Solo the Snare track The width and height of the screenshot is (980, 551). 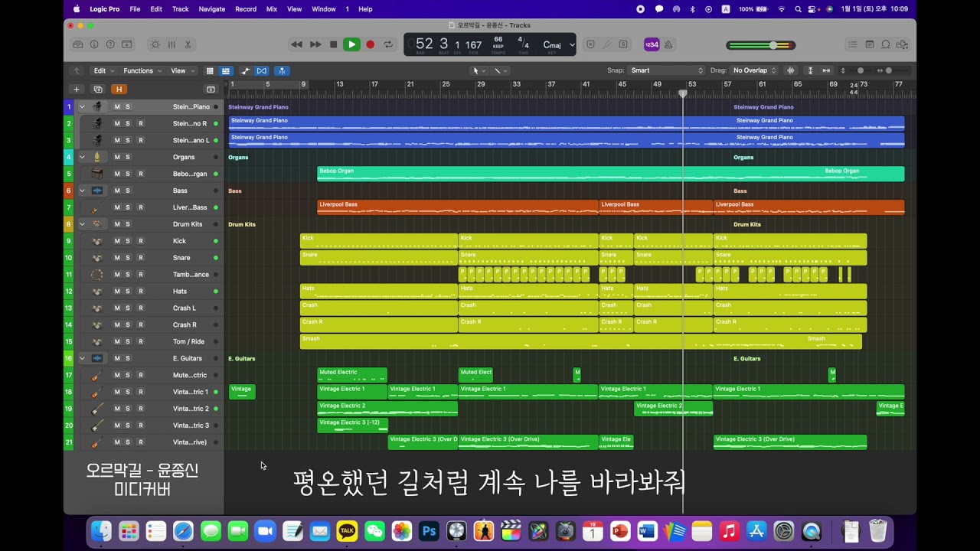click(x=128, y=258)
